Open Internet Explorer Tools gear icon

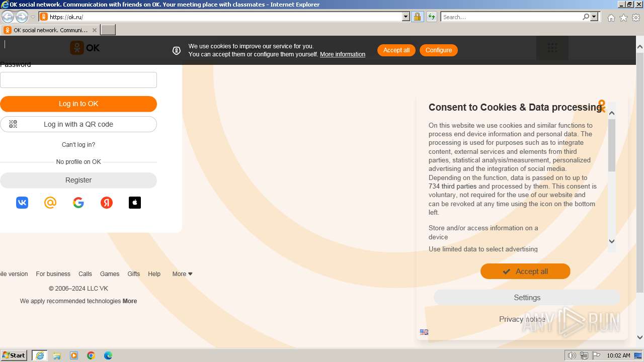[636, 18]
